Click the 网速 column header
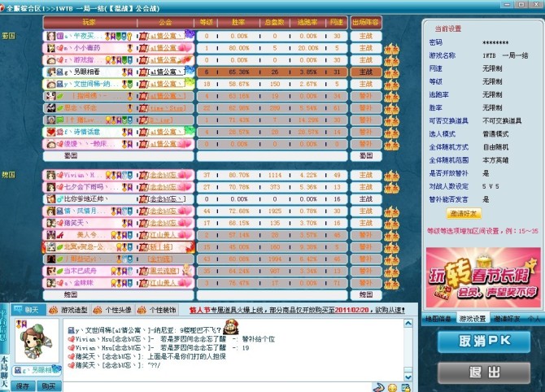The width and height of the screenshot is (545, 392). point(337,22)
